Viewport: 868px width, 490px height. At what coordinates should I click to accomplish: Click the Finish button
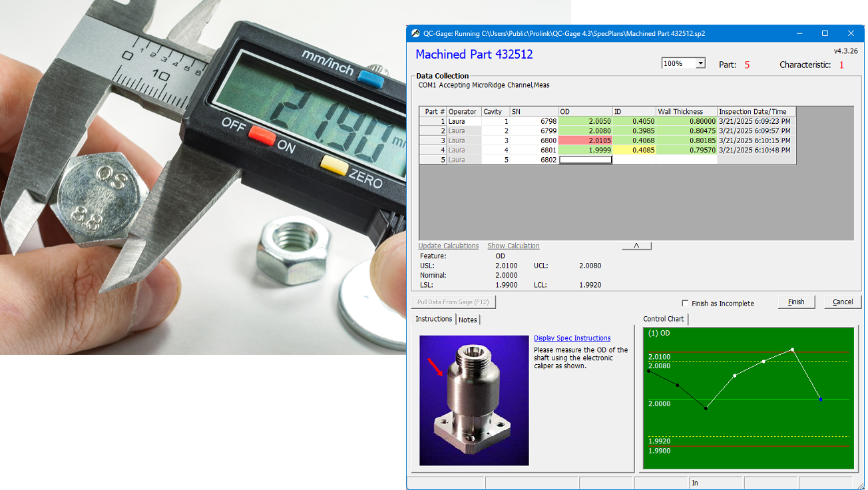click(796, 302)
